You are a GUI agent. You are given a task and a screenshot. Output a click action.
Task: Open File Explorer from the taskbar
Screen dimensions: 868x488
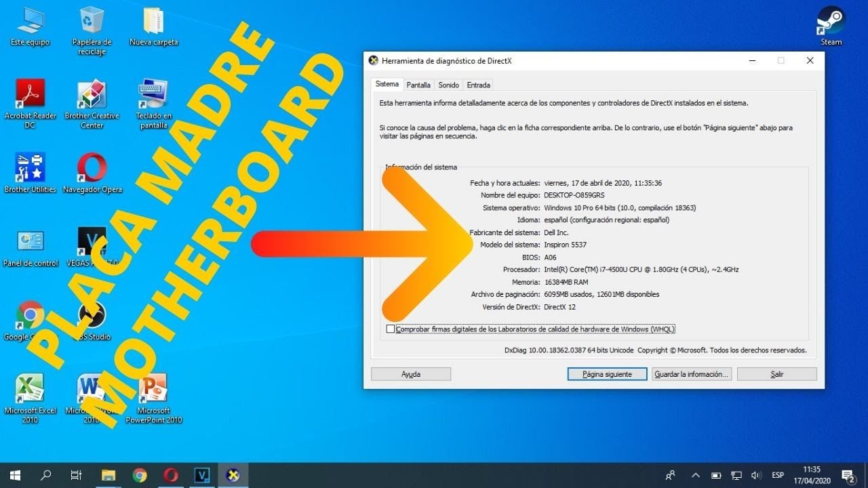108,475
